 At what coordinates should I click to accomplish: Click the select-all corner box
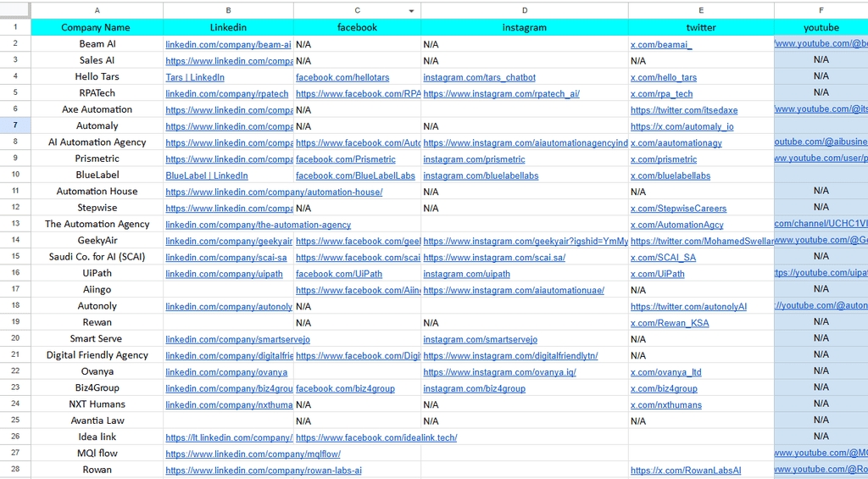(x=15, y=10)
